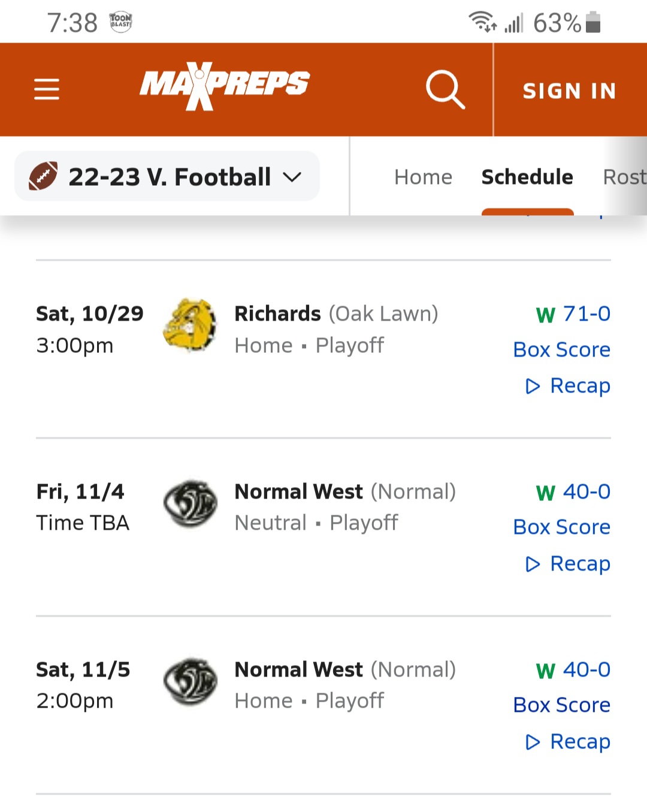The width and height of the screenshot is (647, 812).
Task: Tap the W 71-0 score result
Action: point(573,313)
